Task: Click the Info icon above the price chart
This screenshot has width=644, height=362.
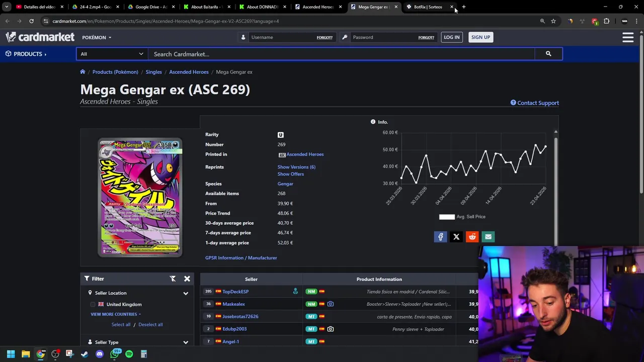Action: coord(373,122)
